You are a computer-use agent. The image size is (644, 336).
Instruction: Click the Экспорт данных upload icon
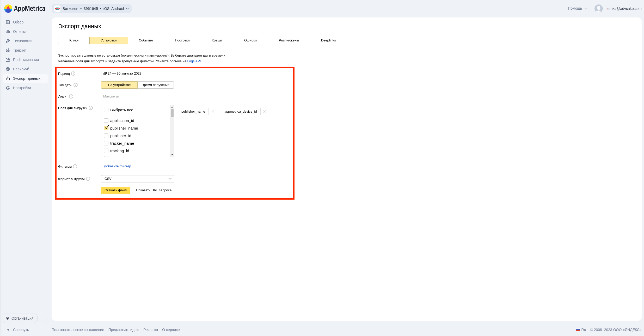pyautogui.click(x=8, y=78)
